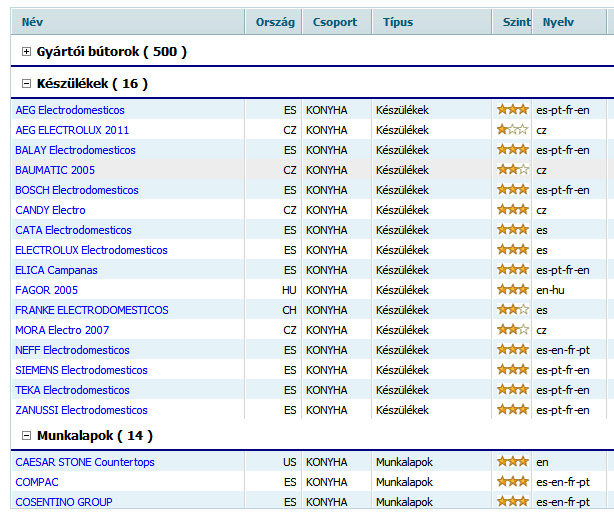Open the CATA Electrodomesticos link

tap(73, 230)
